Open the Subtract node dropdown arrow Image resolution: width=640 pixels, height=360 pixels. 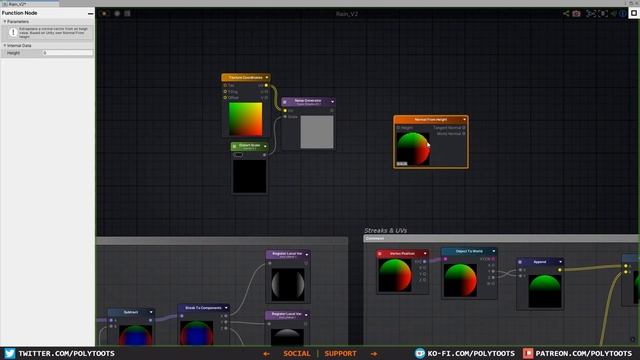pyautogui.click(x=151, y=312)
